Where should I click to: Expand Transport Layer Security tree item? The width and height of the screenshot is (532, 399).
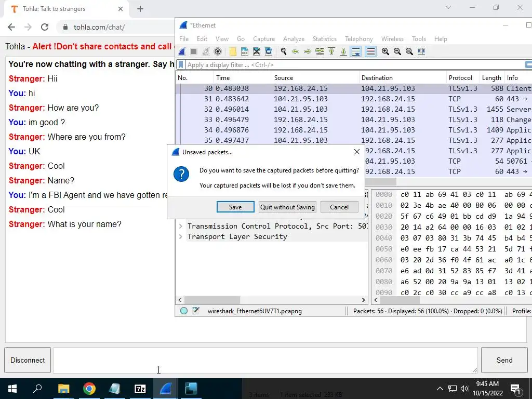(180, 236)
